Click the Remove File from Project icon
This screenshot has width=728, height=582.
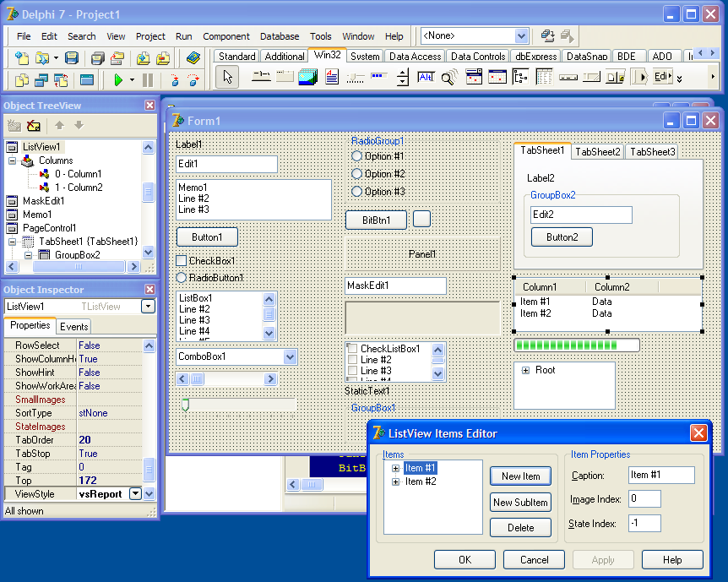(163, 58)
